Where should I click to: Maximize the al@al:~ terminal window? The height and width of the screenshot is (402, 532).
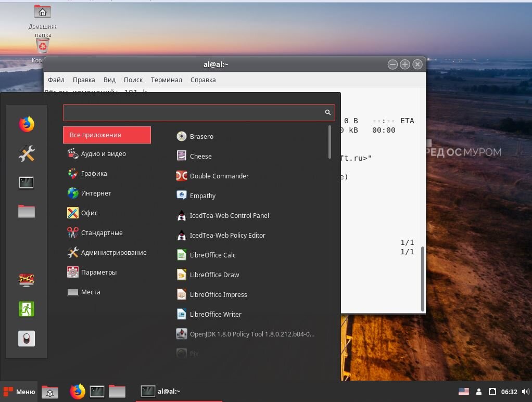(405, 64)
